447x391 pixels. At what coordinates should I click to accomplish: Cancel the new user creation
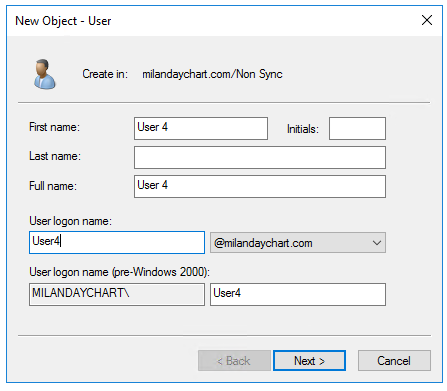click(x=394, y=360)
